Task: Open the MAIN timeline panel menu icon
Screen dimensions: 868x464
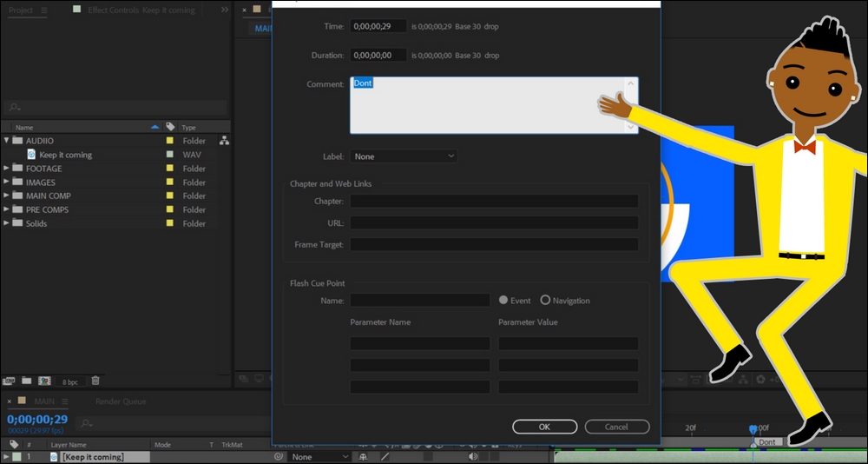Action: (x=65, y=401)
